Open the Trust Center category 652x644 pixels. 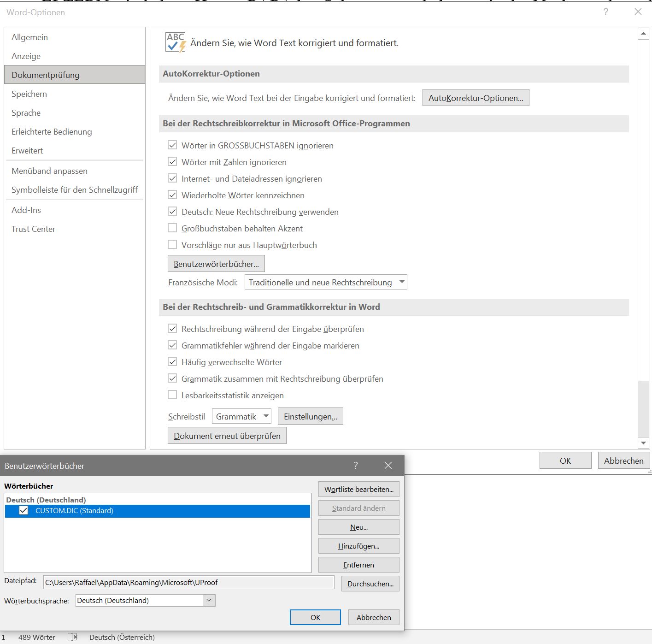pyautogui.click(x=75, y=229)
